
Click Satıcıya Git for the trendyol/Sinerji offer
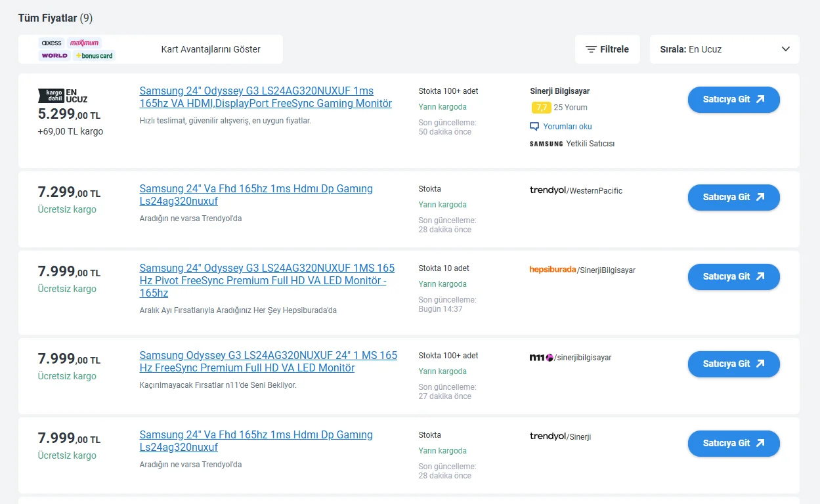coord(734,443)
